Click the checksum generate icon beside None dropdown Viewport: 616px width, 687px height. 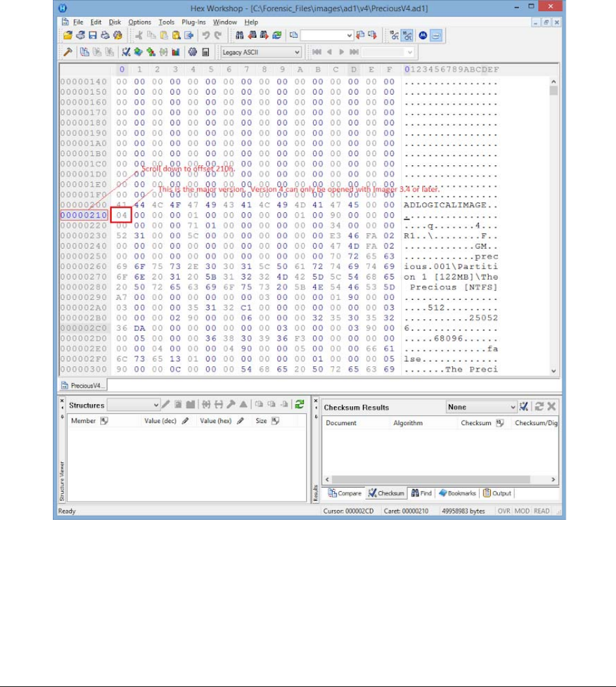click(x=523, y=407)
